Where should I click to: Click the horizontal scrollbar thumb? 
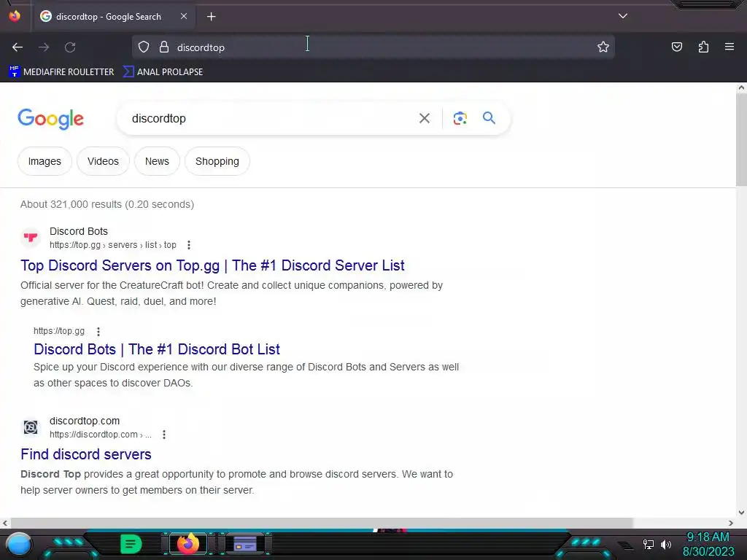point(322,523)
